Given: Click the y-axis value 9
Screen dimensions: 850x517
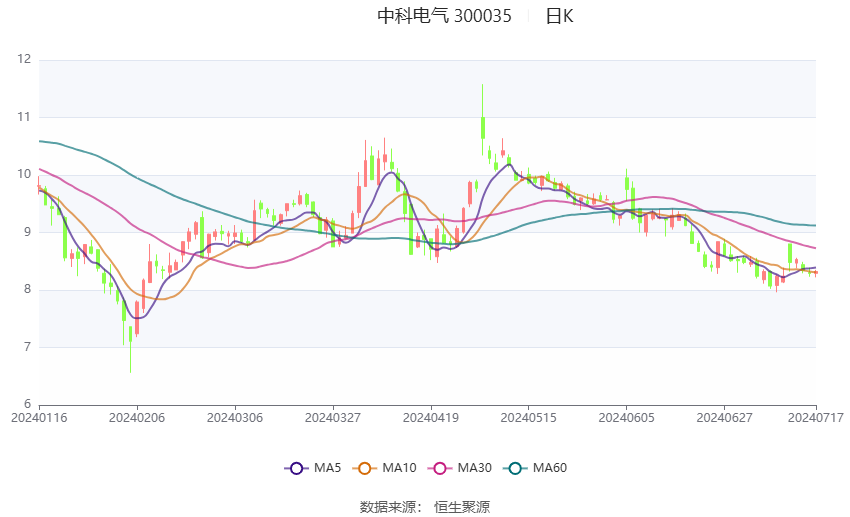Looking at the screenshot, I should click(x=28, y=232).
